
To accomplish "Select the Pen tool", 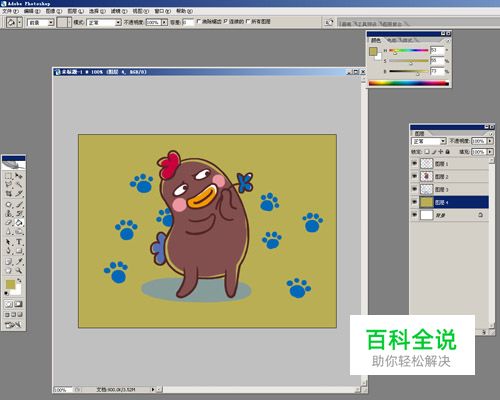I will (x=9, y=251).
